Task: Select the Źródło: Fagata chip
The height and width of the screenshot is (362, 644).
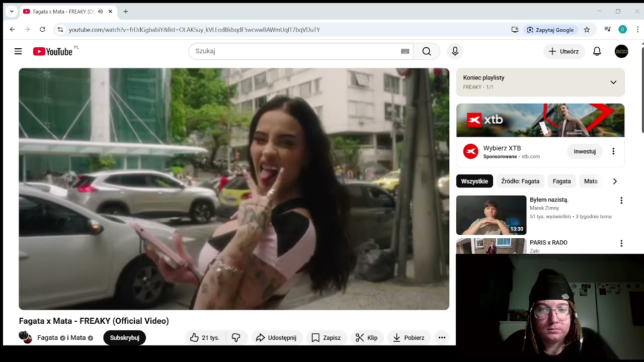Action: [x=520, y=182]
